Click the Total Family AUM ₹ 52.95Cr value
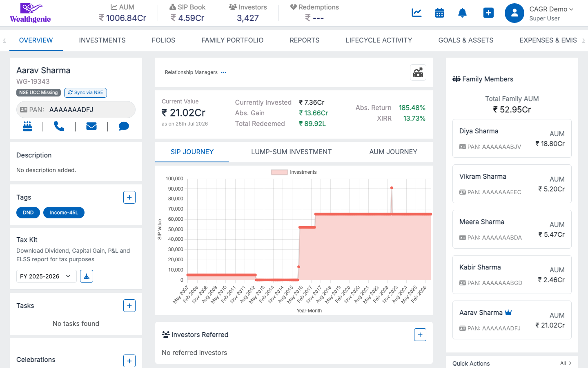This screenshot has width=588, height=368. click(512, 110)
